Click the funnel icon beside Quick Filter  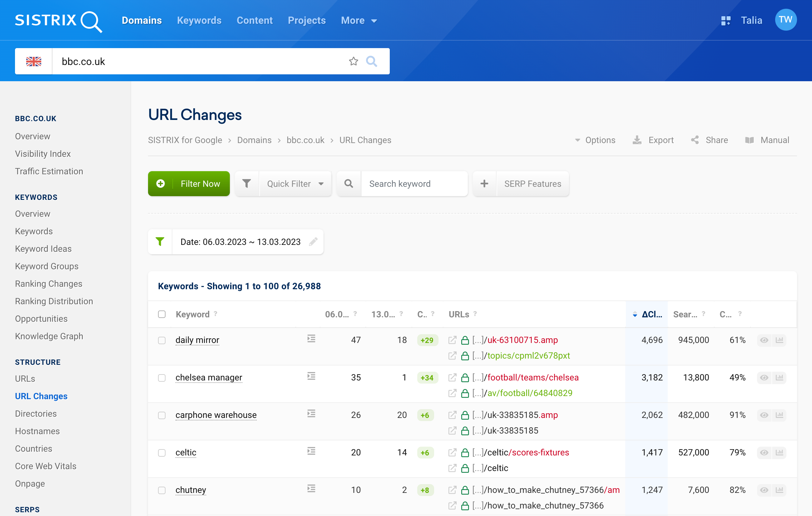coord(246,183)
